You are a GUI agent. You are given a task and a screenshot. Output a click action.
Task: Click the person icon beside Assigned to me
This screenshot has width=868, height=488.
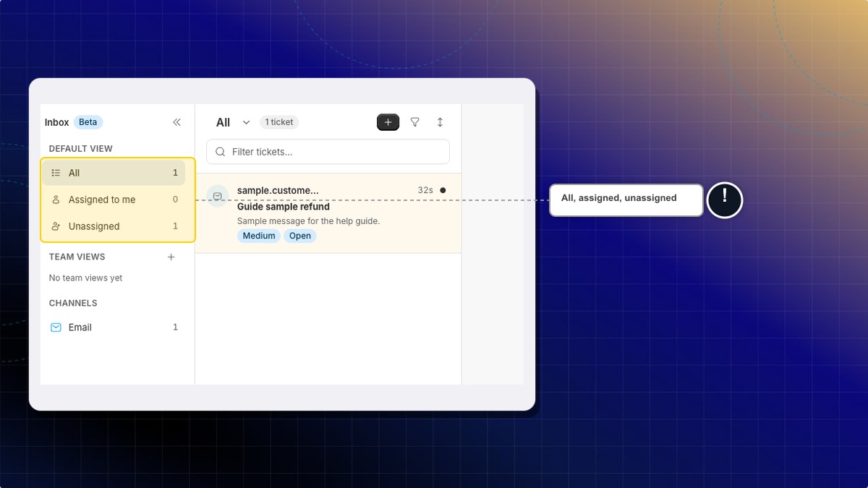coord(56,200)
